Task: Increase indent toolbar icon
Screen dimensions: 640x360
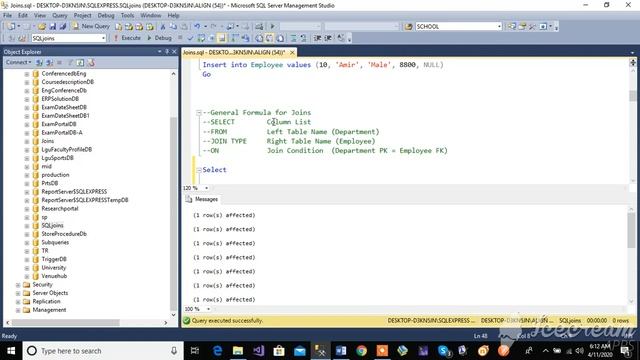Action: (x=328, y=38)
